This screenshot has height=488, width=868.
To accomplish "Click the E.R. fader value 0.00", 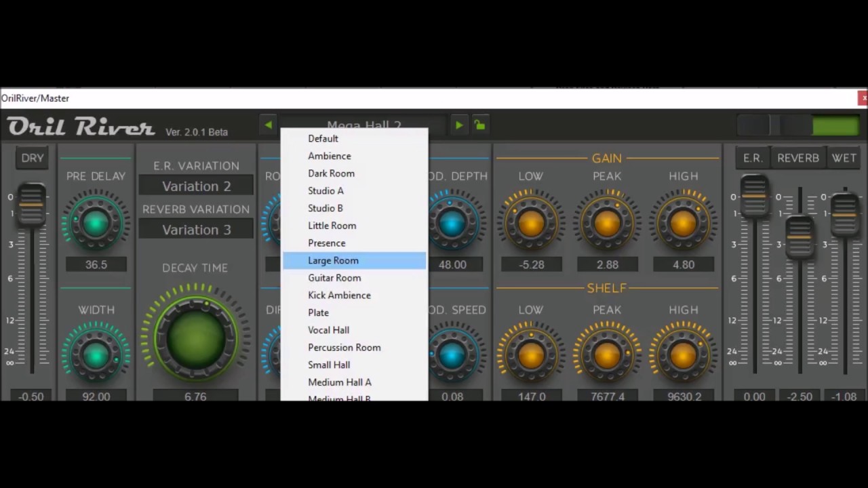I will (754, 396).
